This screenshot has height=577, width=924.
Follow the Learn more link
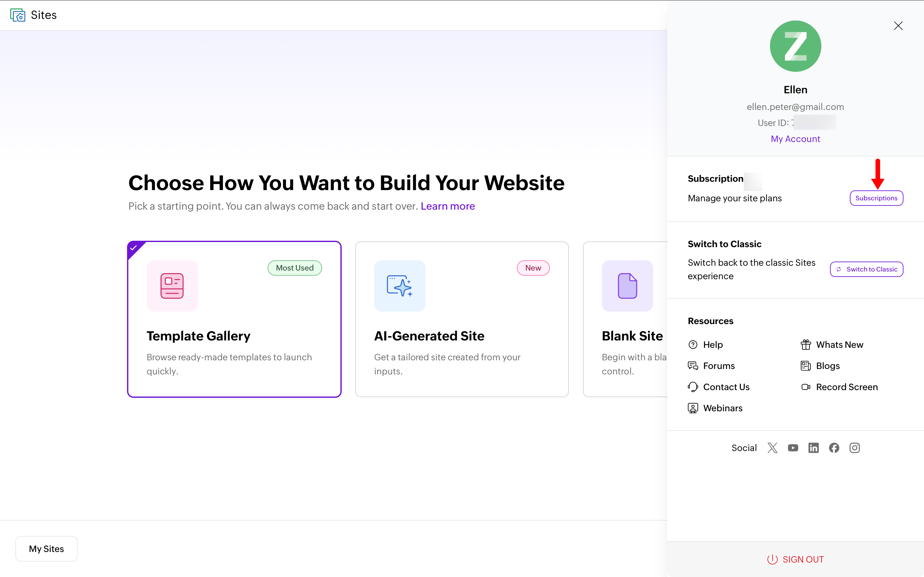(448, 206)
